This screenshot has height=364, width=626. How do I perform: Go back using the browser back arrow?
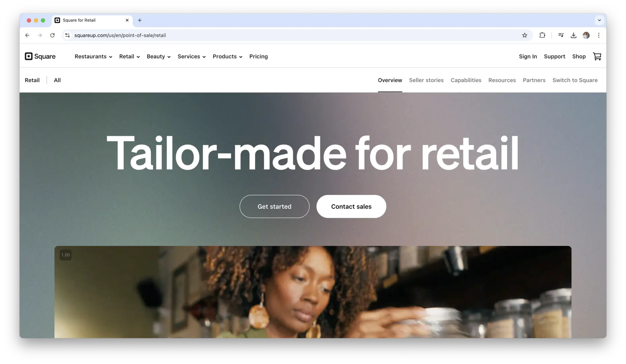tap(27, 35)
